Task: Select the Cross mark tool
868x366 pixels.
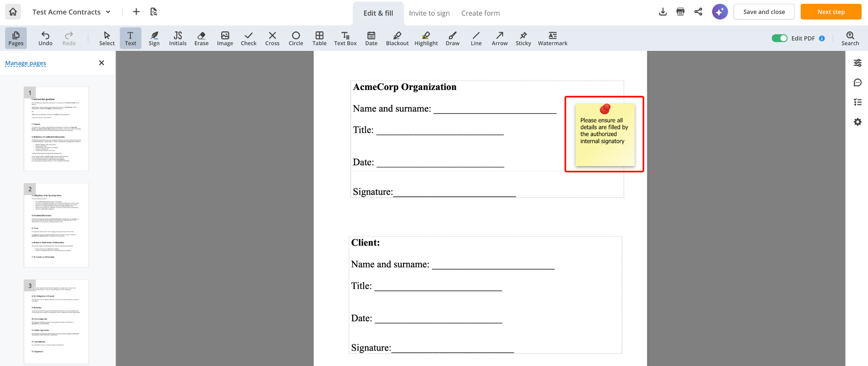Action: pos(273,38)
